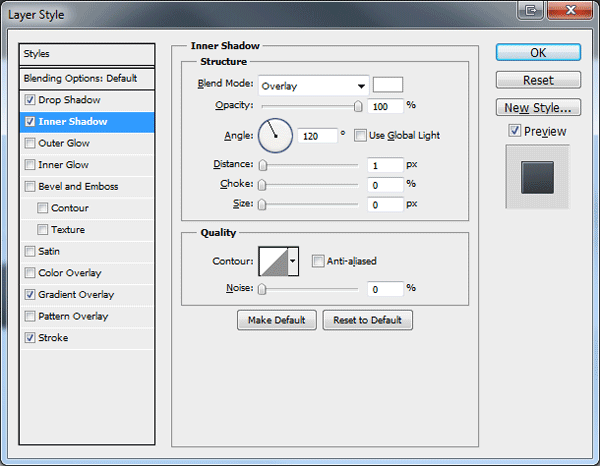
Task: Open Blending Options: Default
Action: coord(87,78)
